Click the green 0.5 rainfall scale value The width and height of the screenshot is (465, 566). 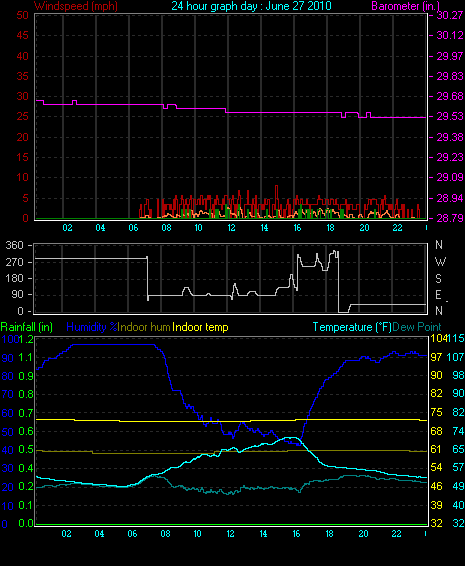click(x=26, y=450)
